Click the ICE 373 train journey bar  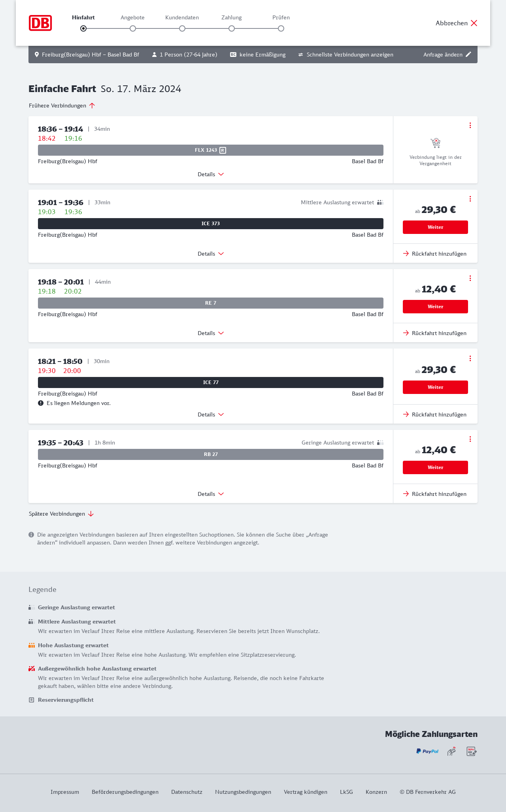click(x=211, y=224)
